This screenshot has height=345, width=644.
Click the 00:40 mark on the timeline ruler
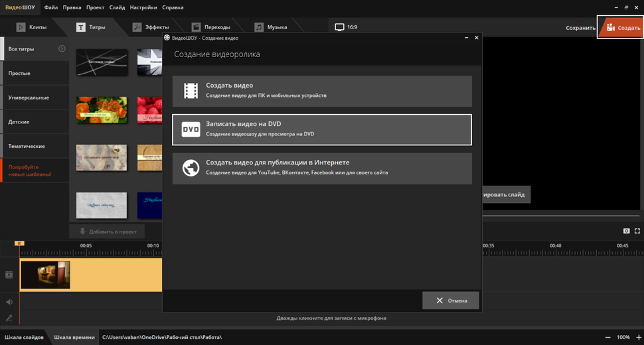[555, 245]
